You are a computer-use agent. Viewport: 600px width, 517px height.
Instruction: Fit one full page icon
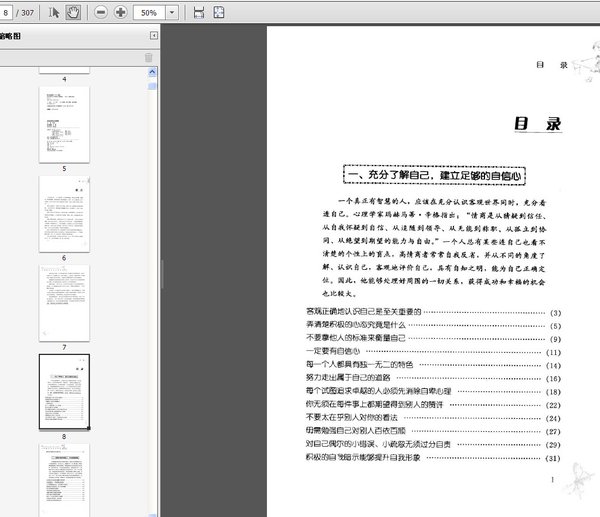pos(219,13)
